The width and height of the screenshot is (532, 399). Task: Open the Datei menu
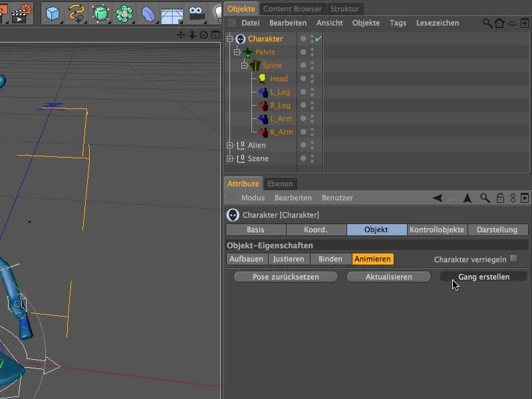[251, 23]
